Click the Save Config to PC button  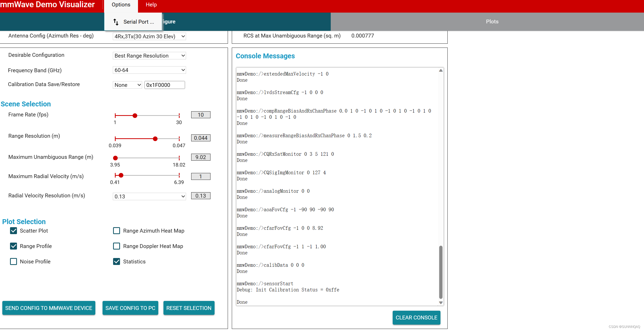click(x=130, y=308)
